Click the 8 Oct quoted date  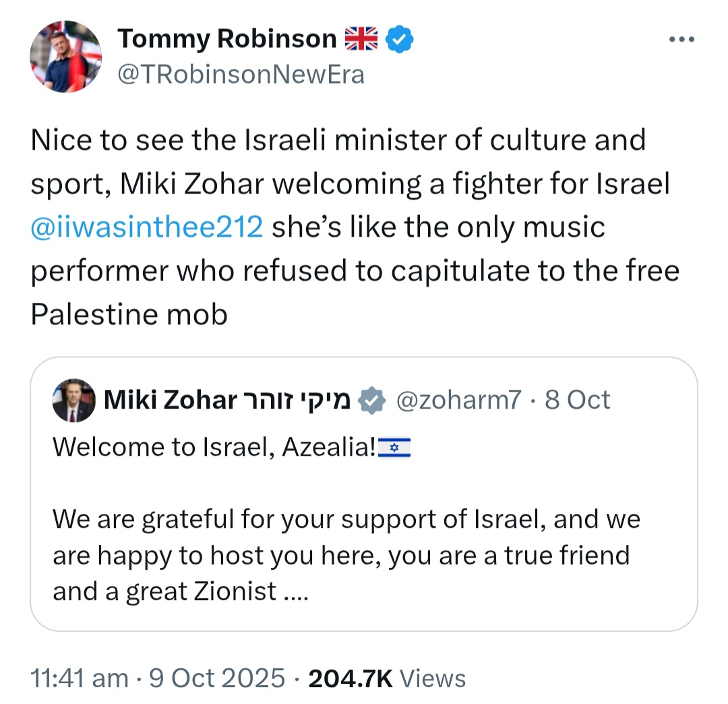[x=577, y=400]
